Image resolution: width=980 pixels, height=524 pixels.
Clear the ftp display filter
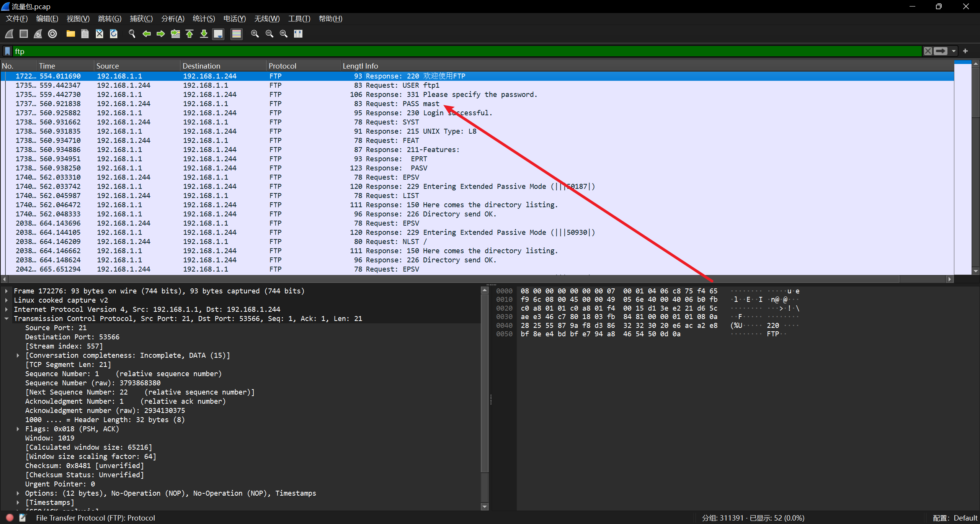coord(928,51)
